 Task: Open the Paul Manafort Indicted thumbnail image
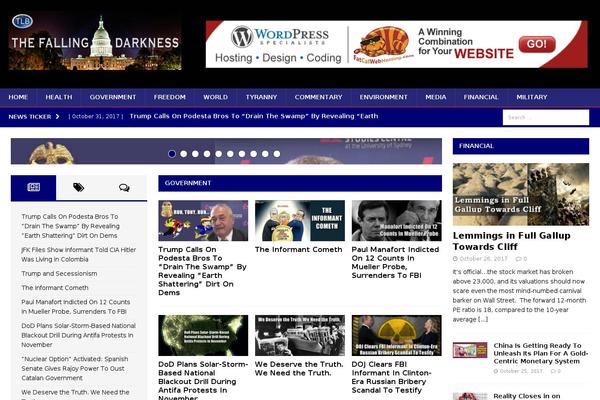pyautogui.click(x=396, y=220)
